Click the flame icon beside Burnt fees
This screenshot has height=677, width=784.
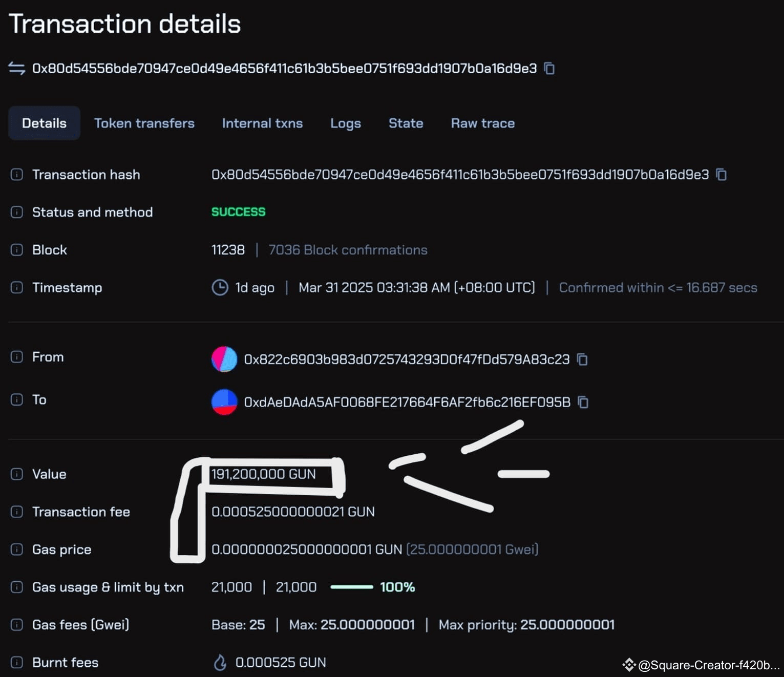point(220,662)
